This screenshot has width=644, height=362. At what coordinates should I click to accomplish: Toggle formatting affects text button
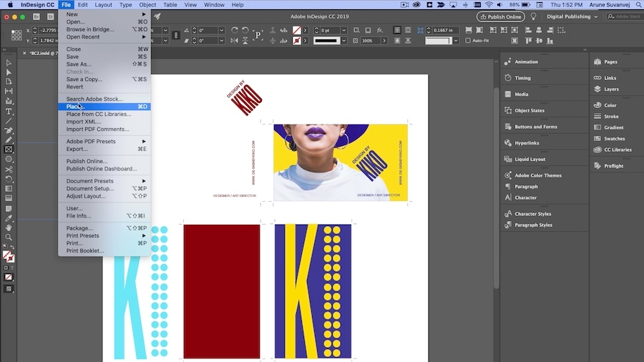pos(12,268)
